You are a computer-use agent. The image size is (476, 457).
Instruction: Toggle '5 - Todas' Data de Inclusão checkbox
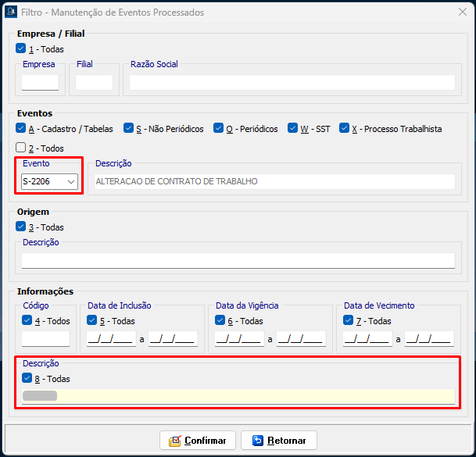92,320
